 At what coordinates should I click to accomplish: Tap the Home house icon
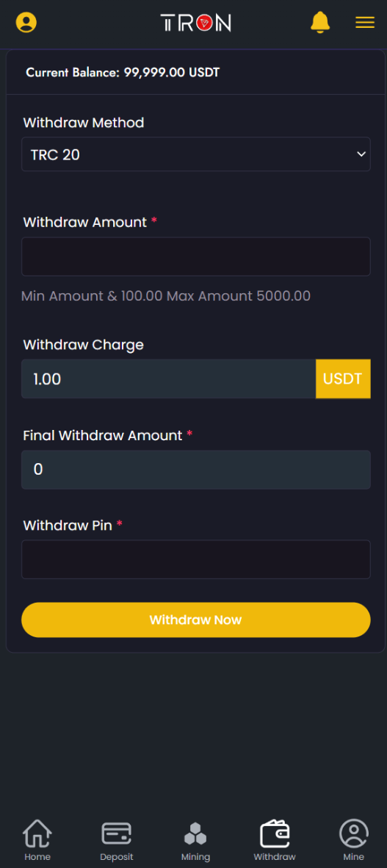pos(37,833)
